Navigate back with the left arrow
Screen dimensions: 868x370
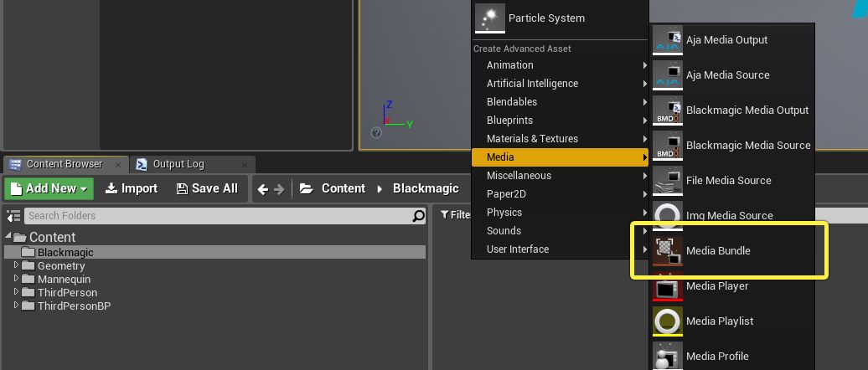click(x=263, y=189)
